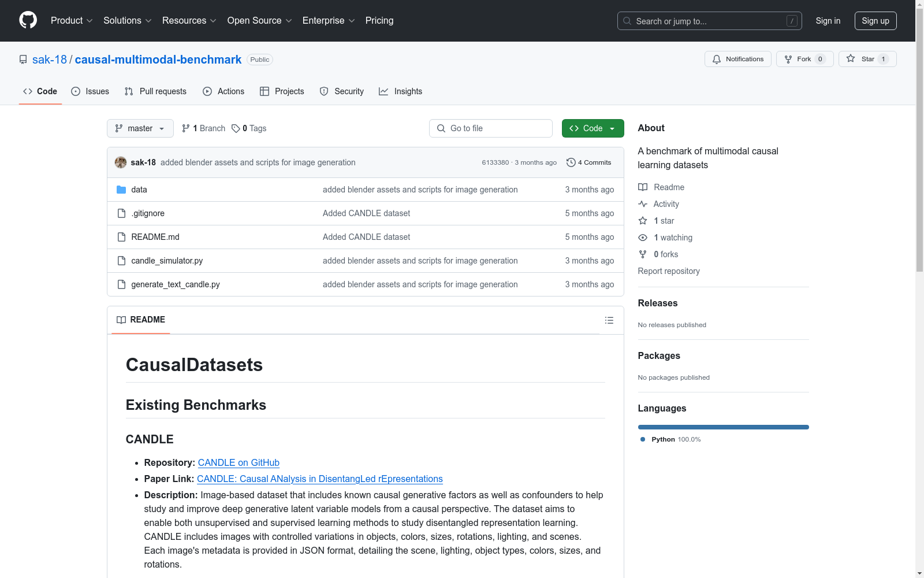Open the CANDLE paper link

[x=320, y=479]
